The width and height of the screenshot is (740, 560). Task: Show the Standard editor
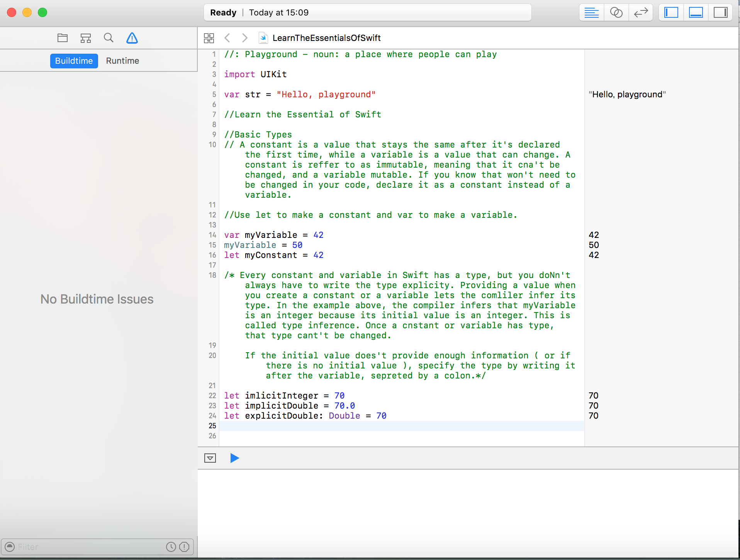click(591, 13)
